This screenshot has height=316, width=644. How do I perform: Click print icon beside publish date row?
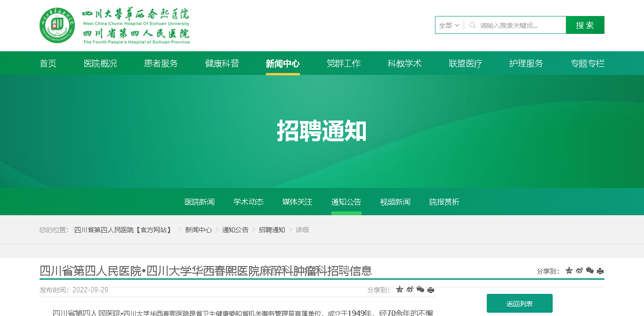(x=431, y=290)
